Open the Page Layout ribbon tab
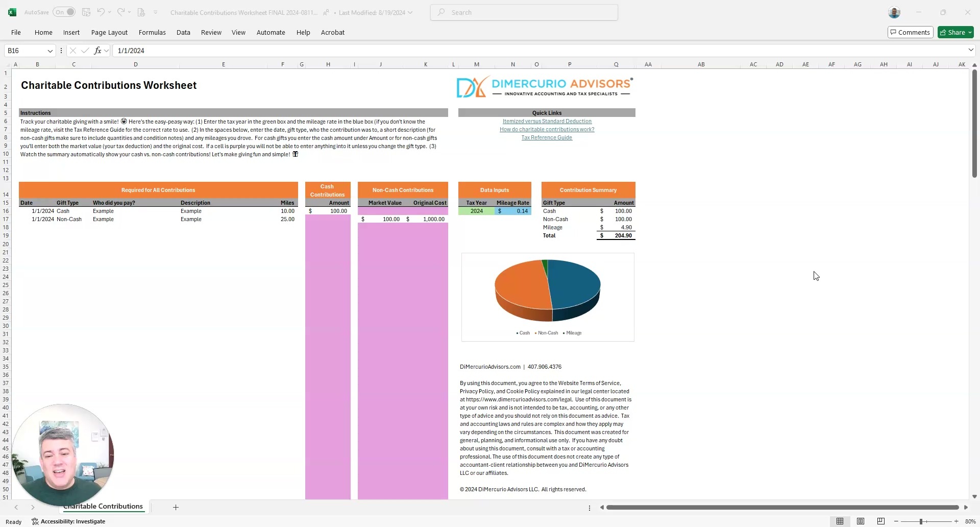This screenshot has height=527, width=980. click(109, 32)
